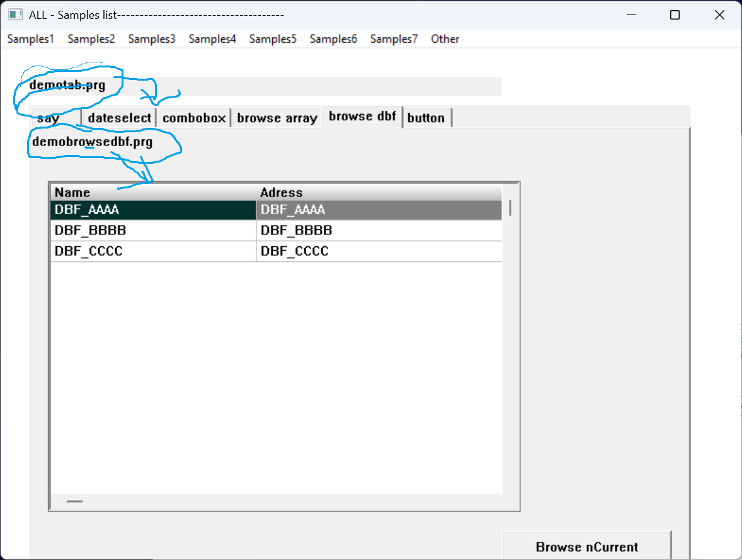The height and width of the screenshot is (560, 742).
Task: Select the DBF_BBBB row in Name column
Action: click(x=153, y=231)
